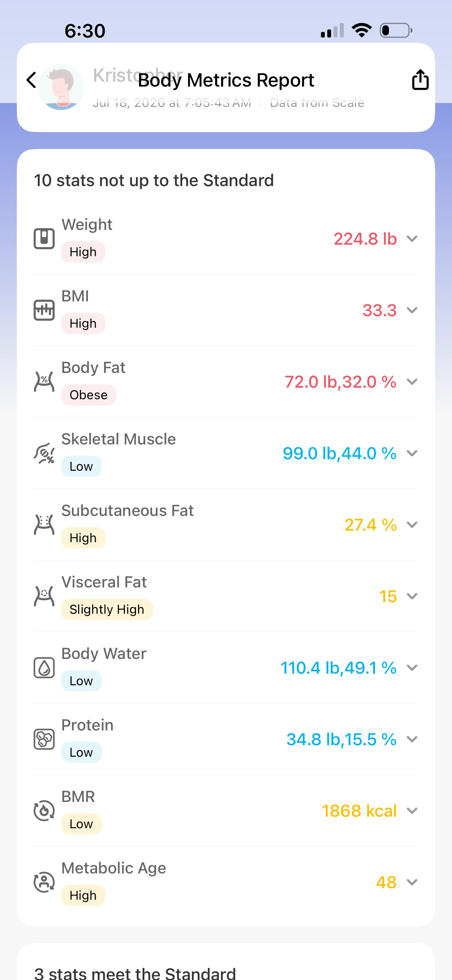Tap the back arrow icon
This screenshot has width=452, height=980.
tap(32, 80)
